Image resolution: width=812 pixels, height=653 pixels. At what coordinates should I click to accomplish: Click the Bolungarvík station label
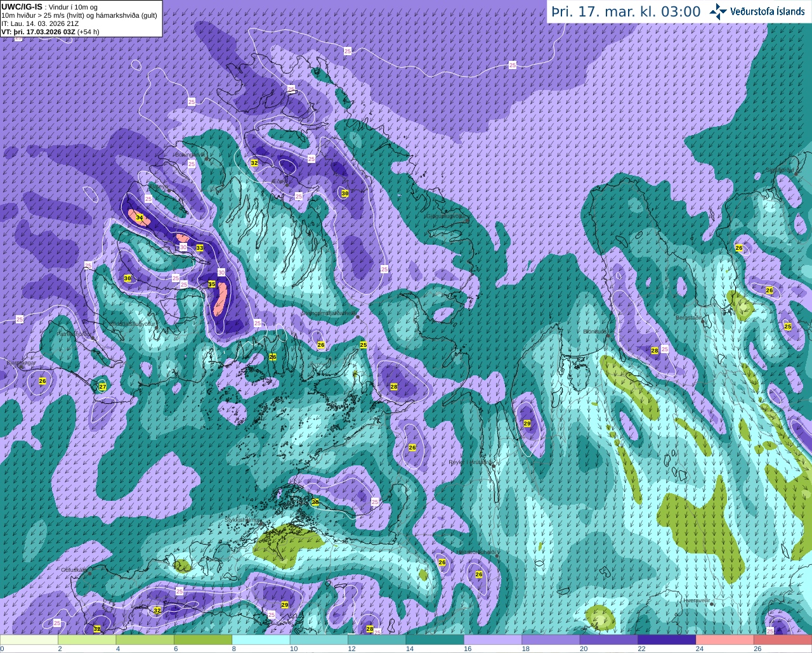191,154
